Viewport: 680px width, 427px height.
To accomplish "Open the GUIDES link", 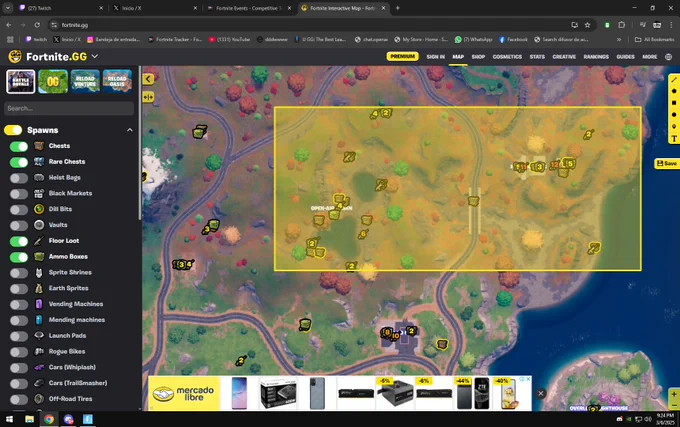I will 625,57.
